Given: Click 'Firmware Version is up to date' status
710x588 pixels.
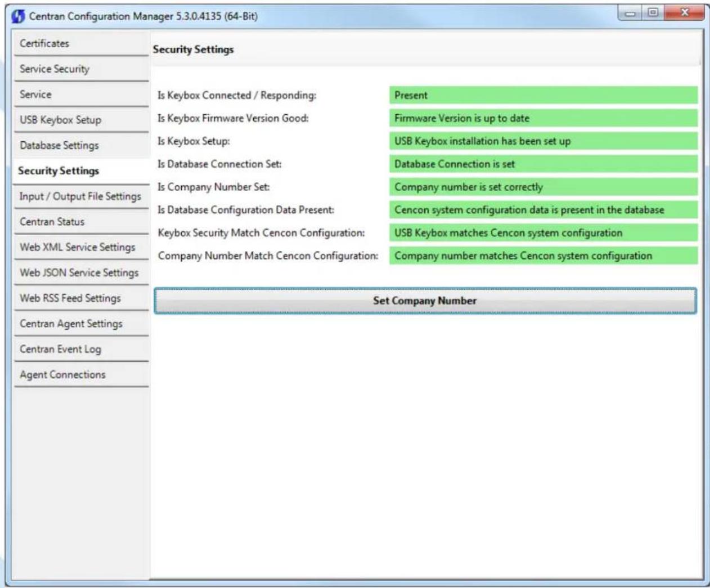Looking at the screenshot, I should pyautogui.click(x=543, y=118).
